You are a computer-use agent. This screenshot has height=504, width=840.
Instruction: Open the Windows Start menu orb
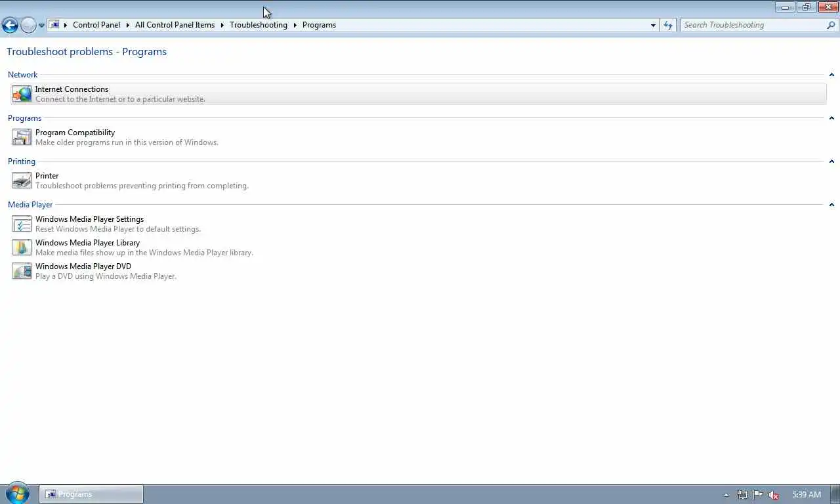pos(17,493)
